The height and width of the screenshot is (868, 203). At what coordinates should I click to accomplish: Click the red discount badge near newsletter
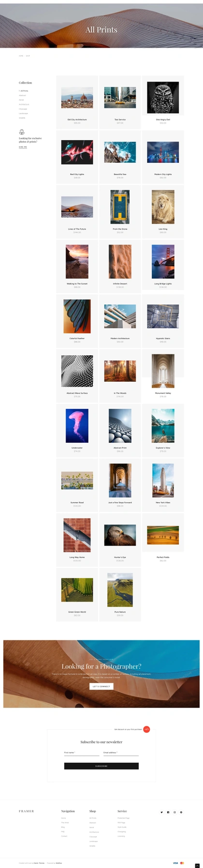[x=146, y=729]
